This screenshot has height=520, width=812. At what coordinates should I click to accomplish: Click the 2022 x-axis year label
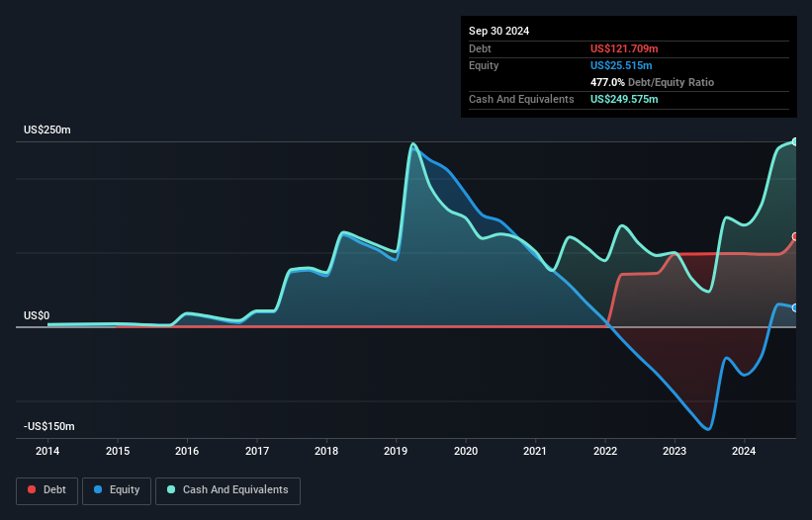point(605,451)
